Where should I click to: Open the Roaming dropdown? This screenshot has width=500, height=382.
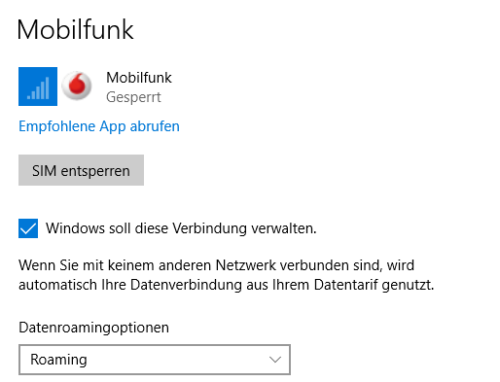pos(155,360)
